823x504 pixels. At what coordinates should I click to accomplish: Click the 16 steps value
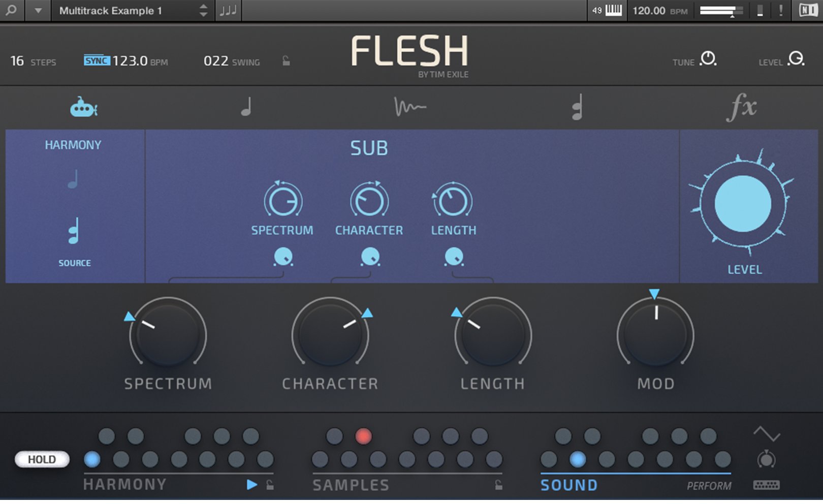click(x=17, y=61)
